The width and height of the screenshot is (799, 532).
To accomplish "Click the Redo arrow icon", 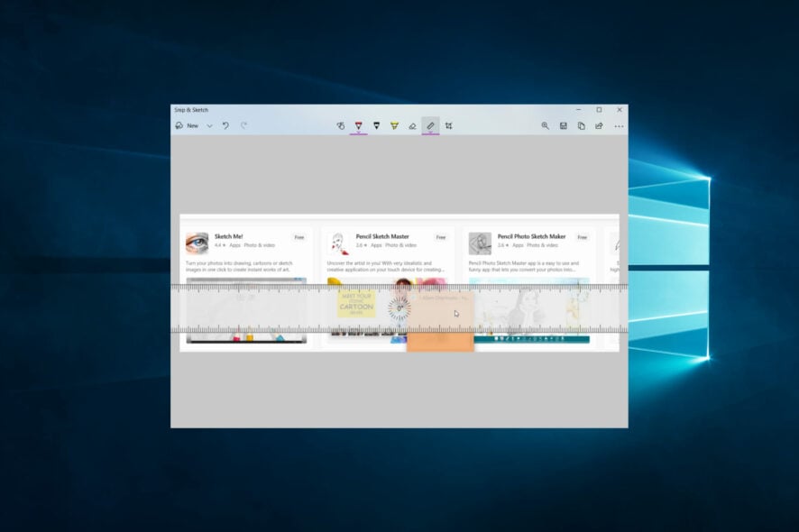I will pos(244,126).
